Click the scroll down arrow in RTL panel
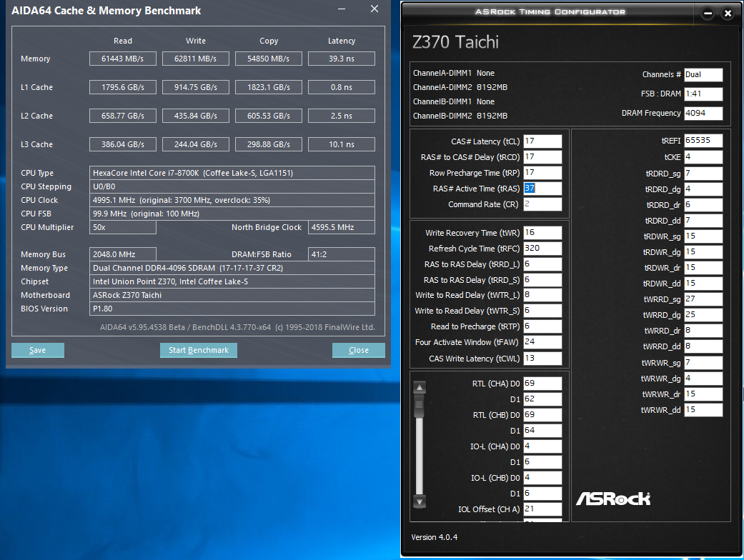Image resolution: width=744 pixels, height=560 pixels. coord(420,501)
